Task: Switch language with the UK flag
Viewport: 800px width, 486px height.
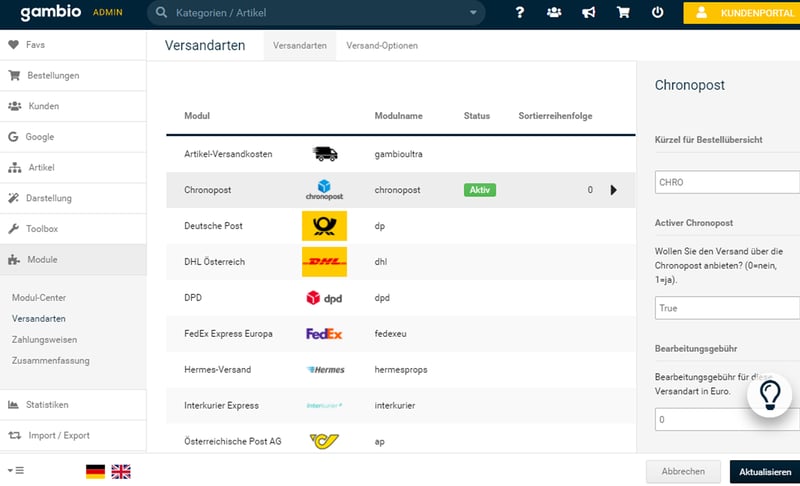Action: [121, 471]
